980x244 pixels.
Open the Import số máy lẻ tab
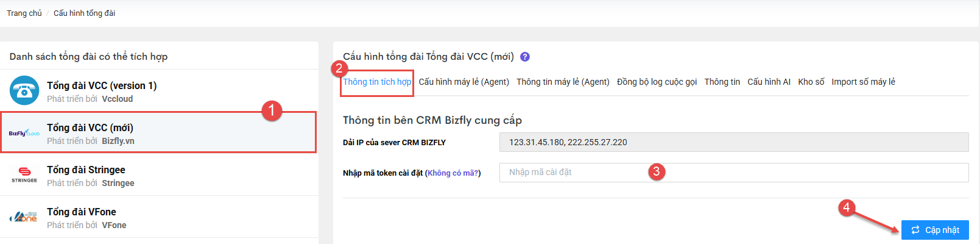(863, 82)
